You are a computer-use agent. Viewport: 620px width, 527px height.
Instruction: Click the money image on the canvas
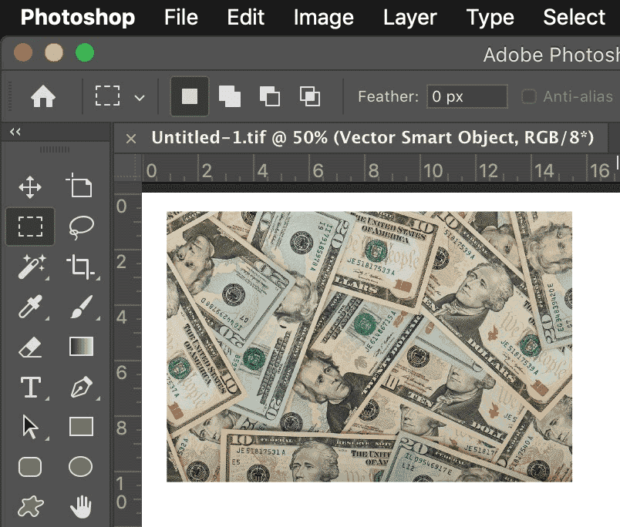coord(369,346)
